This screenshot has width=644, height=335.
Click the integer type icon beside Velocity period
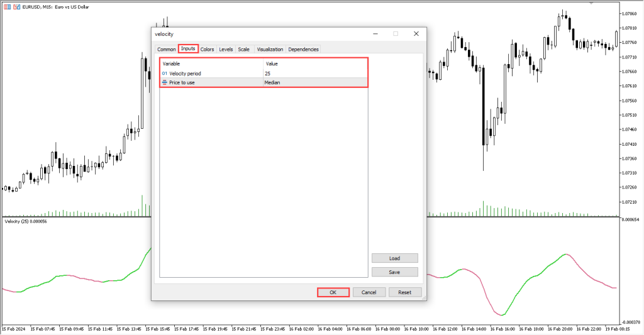(165, 74)
